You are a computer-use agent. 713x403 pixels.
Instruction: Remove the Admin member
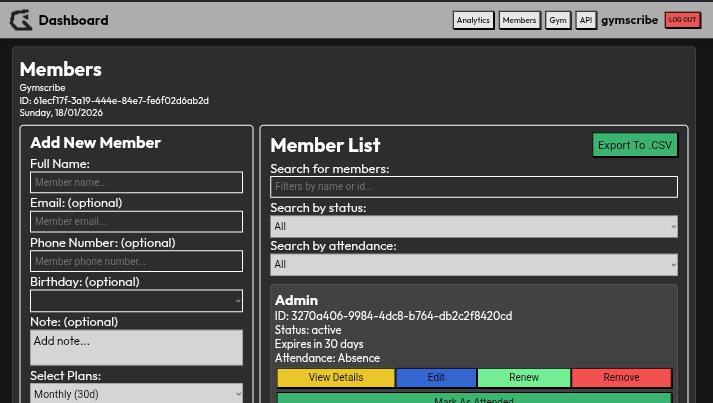pyautogui.click(x=621, y=378)
